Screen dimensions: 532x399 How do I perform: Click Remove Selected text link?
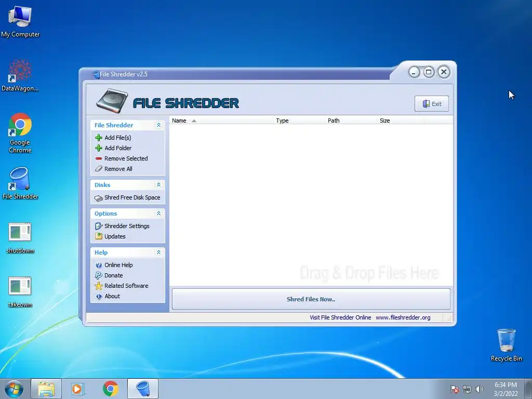(x=126, y=158)
